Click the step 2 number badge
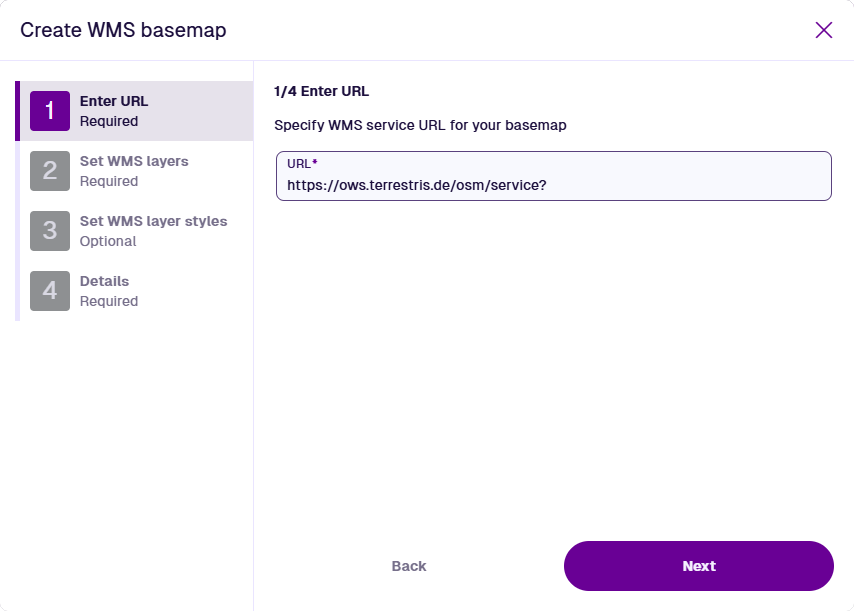The width and height of the screenshot is (854, 611). click(50, 171)
